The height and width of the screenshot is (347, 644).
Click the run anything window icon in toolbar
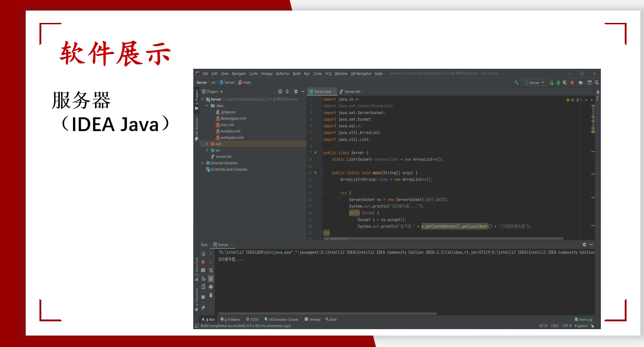[589, 83]
